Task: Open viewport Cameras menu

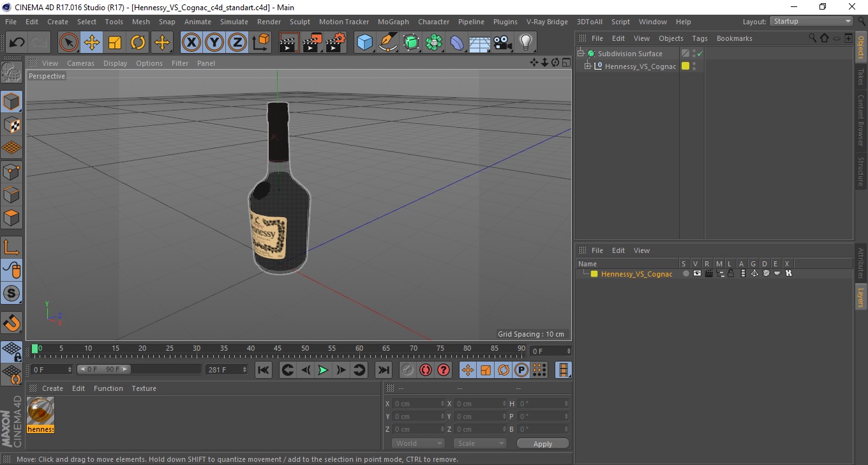Action: point(80,63)
